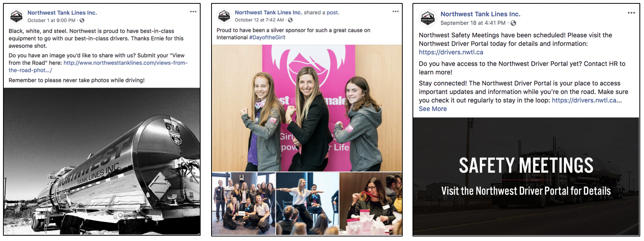
Task: Open options menu on September 18 post
Action: (x=631, y=13)
